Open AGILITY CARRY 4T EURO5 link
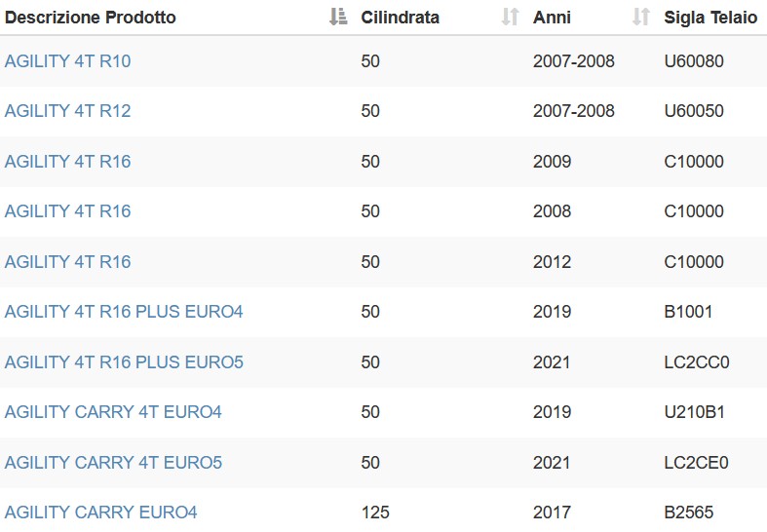Viewport: 767px width, 532px height. coord(113,462)
